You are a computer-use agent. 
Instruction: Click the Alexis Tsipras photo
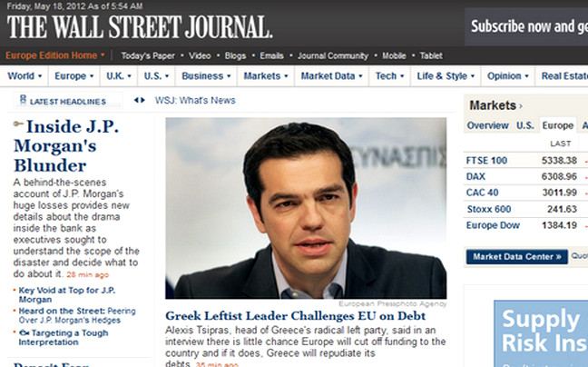pyautogui.click(x=306, y=208)
